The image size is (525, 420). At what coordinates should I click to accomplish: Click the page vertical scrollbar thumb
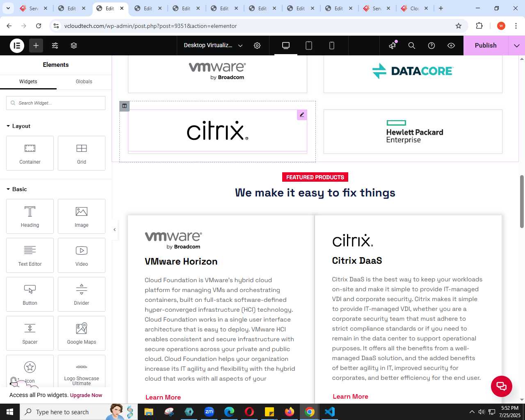point(522,201)
